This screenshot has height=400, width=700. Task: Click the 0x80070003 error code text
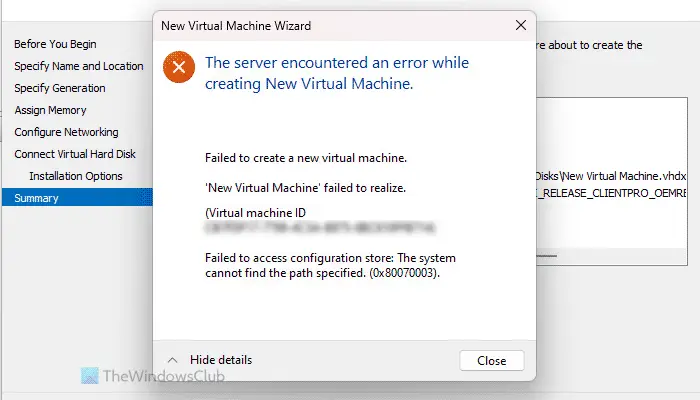[x=404, y=273]
